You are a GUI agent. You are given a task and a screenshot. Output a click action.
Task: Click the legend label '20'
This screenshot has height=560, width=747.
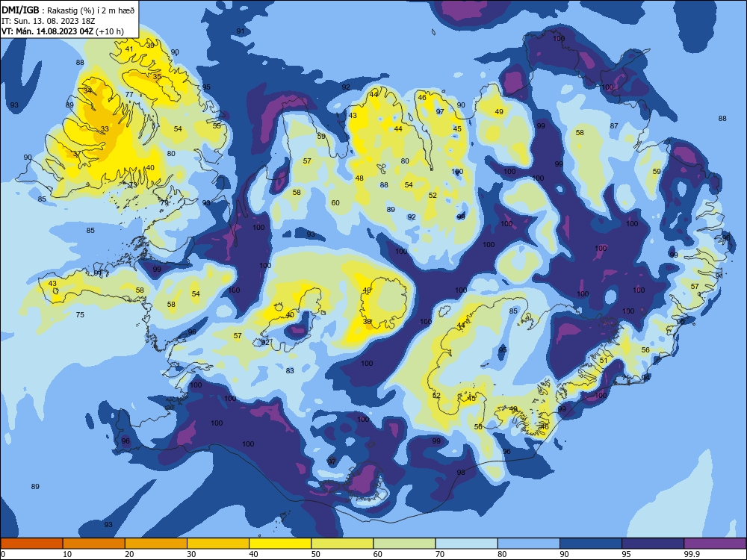(129, 554)
